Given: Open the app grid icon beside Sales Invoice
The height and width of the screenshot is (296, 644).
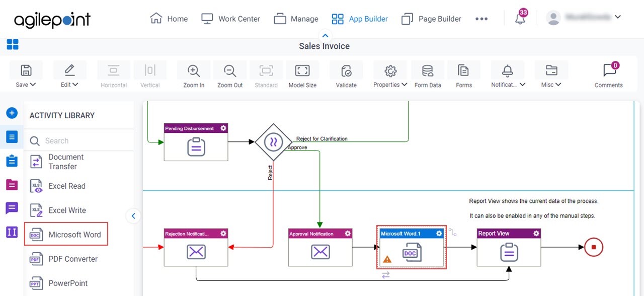Looking at the screenshot, I should pyautogui.click(x=13, y=44).
